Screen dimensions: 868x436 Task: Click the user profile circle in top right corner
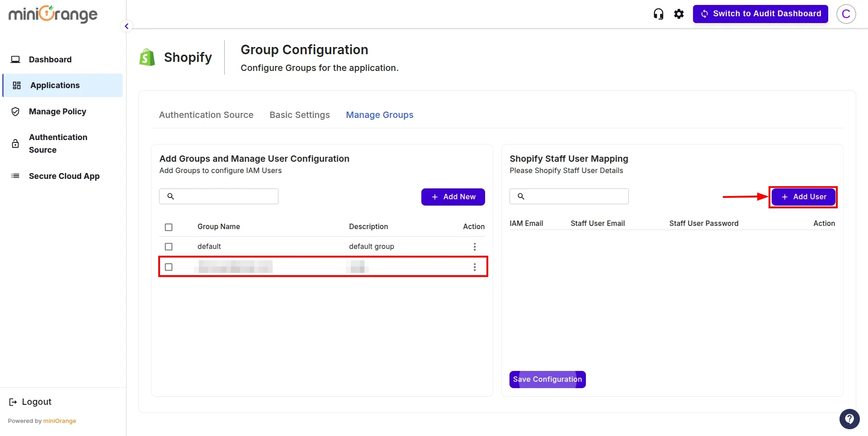click(846, 14)
